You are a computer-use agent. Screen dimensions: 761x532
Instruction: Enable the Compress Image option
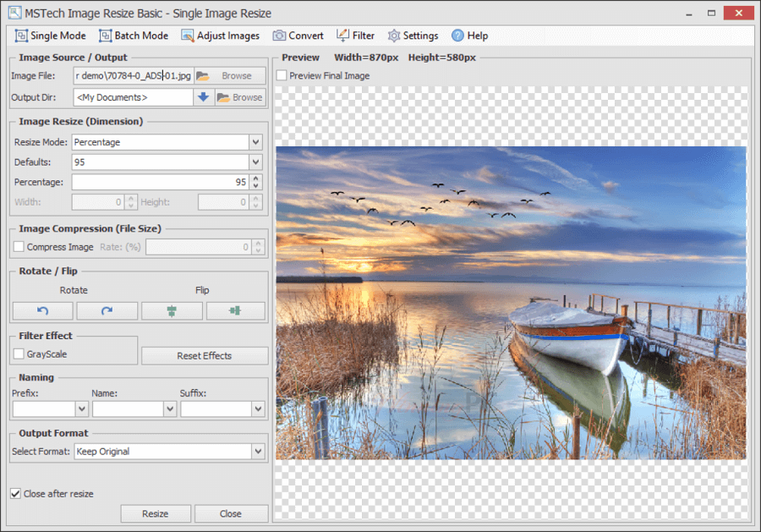17,245
